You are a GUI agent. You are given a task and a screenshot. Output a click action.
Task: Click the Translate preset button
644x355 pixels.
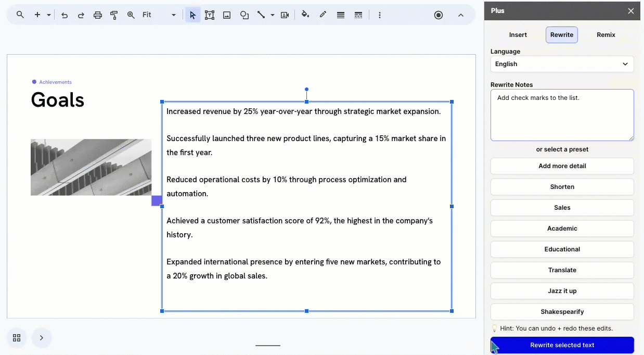562,270
